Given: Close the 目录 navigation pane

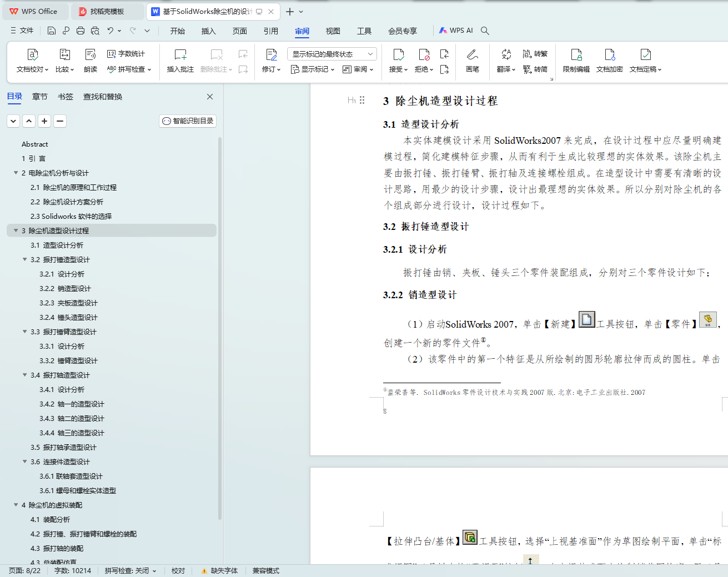Looking at the screenshot, I should coord(210,97).
